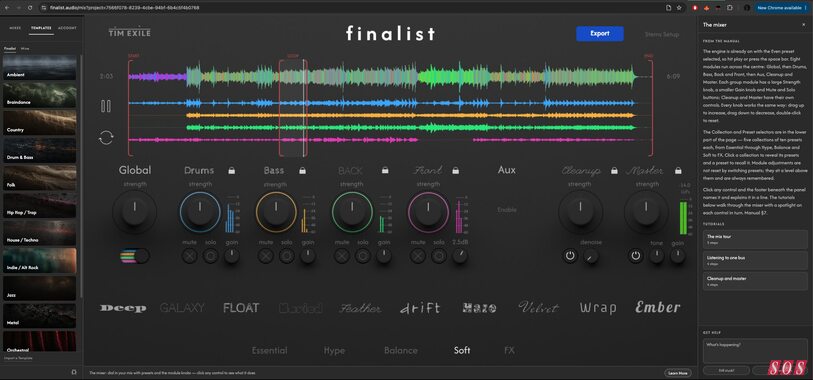This screenshot has height=380, width=813.
Task: Select the Balance collection
Action: pyautogui.click(x=401, y=350)
